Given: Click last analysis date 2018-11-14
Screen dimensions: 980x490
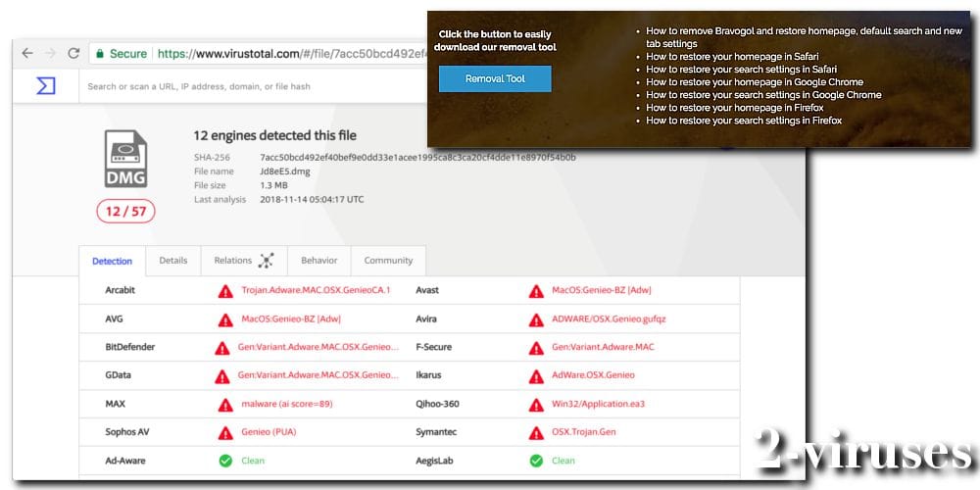Looking at the screenshot, I should (312, 200).
